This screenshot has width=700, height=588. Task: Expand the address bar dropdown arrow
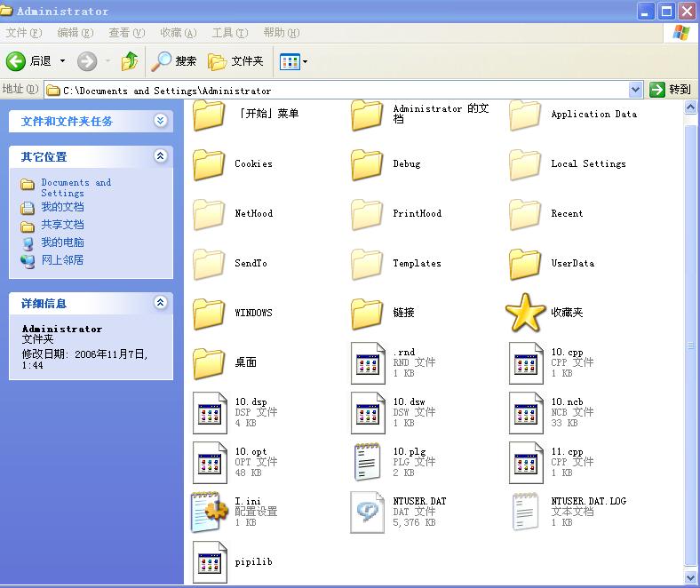635,90
